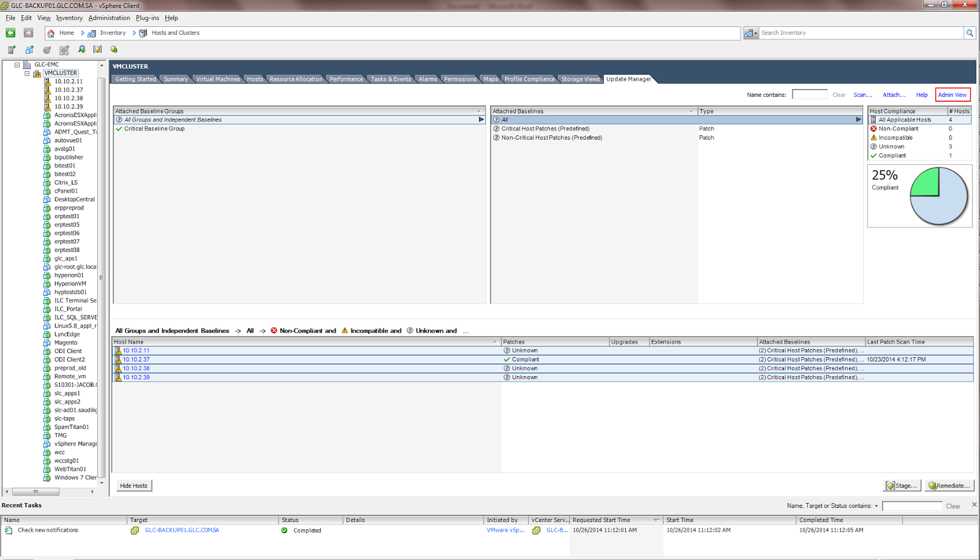Click the yellow shield permissions icon in the toolbar
980x560 pixels.
click(x=97, y=50)
